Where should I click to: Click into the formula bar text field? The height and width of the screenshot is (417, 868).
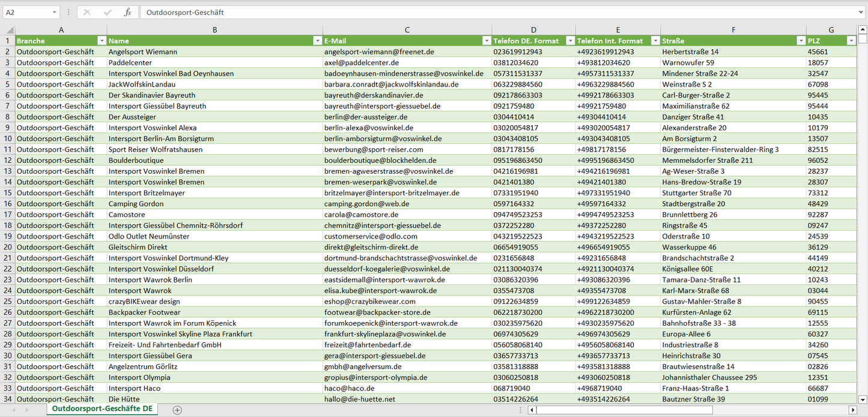pyautogui.click(x=481, y=12)
